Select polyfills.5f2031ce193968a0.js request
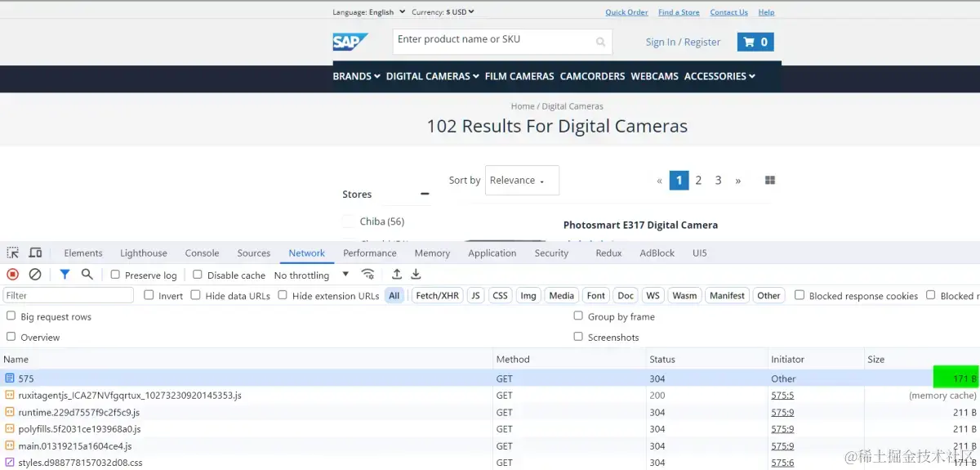 tap(490, 429)
